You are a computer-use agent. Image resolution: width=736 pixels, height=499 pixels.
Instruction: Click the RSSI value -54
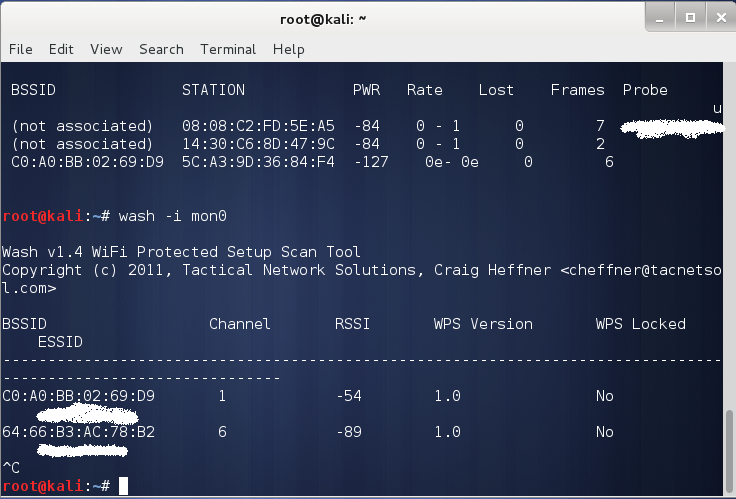click(x=349, y=396)
